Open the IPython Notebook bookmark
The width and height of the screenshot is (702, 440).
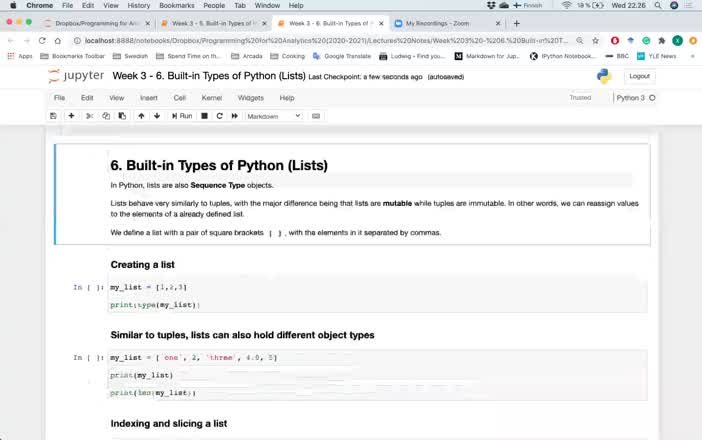[563, 56]
